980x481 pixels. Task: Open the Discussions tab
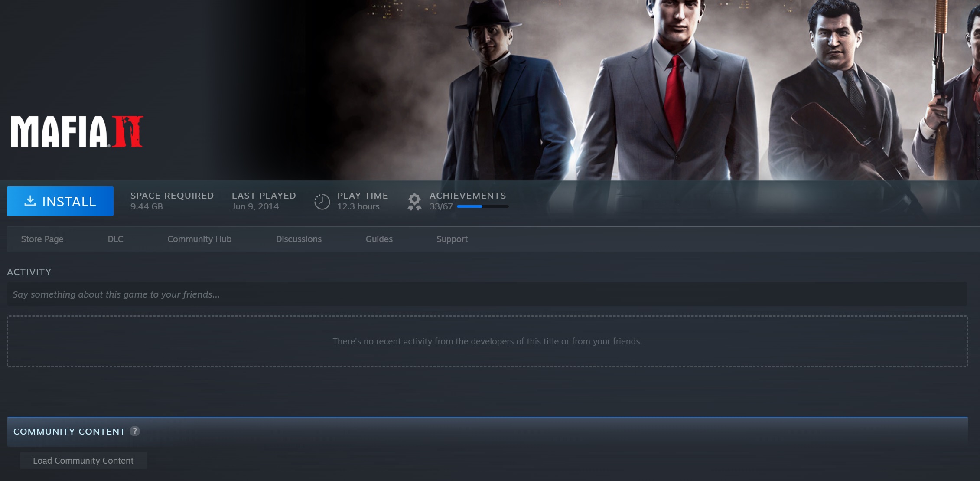[299, 239]
